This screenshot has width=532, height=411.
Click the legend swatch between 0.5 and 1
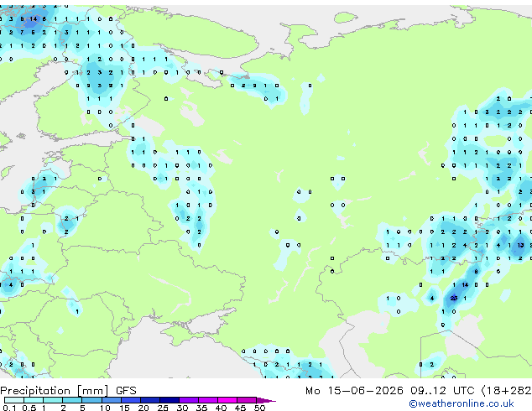[x=34, y=400]
